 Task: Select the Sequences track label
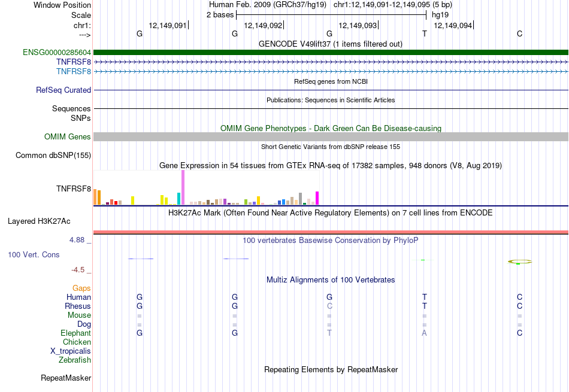tap(71, 108)
